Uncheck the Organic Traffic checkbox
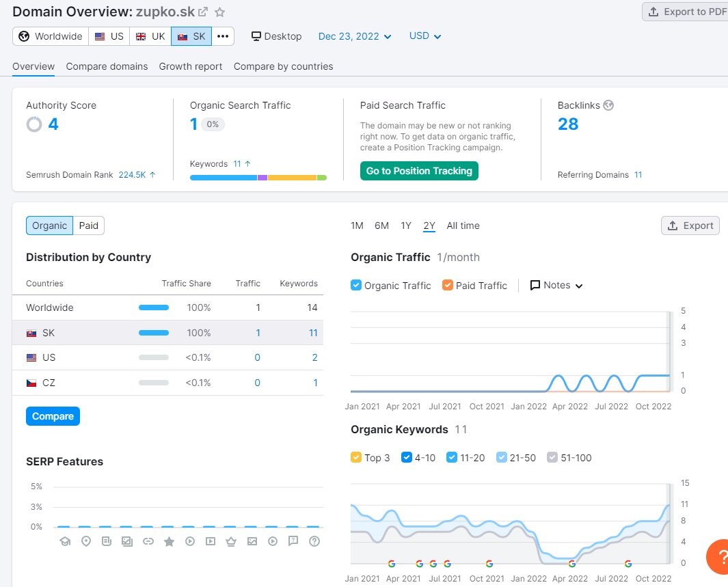Image resolution: width=728 pixels, height=587 pixels. [x=356, y=286]
